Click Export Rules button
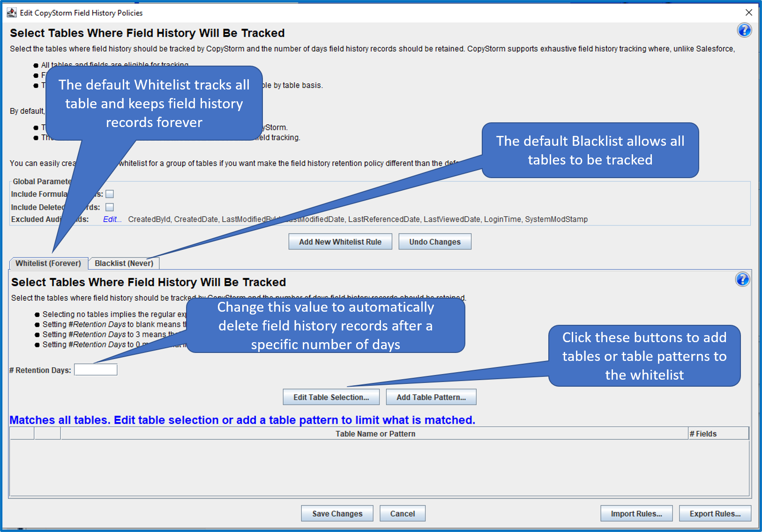The width and height of the screenshot is (762, 532). (715, 514)
